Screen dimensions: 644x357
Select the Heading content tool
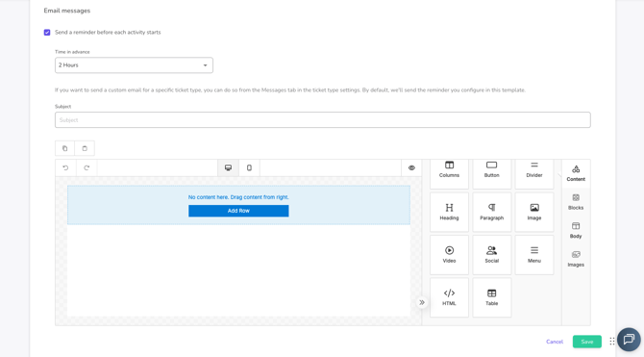[x=449, y=213]
